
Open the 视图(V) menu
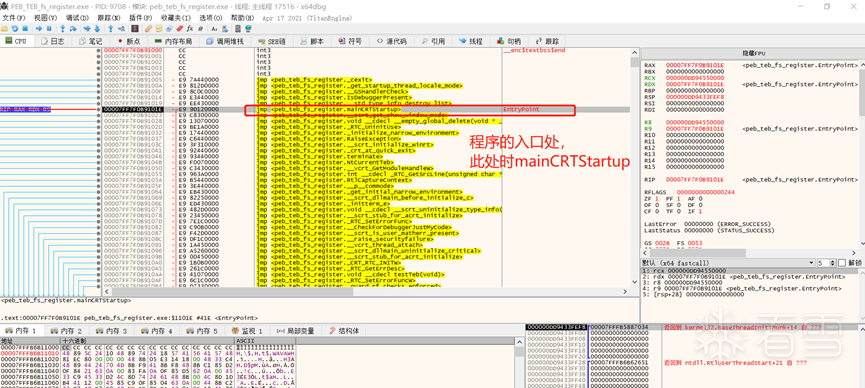coord(46,18)
